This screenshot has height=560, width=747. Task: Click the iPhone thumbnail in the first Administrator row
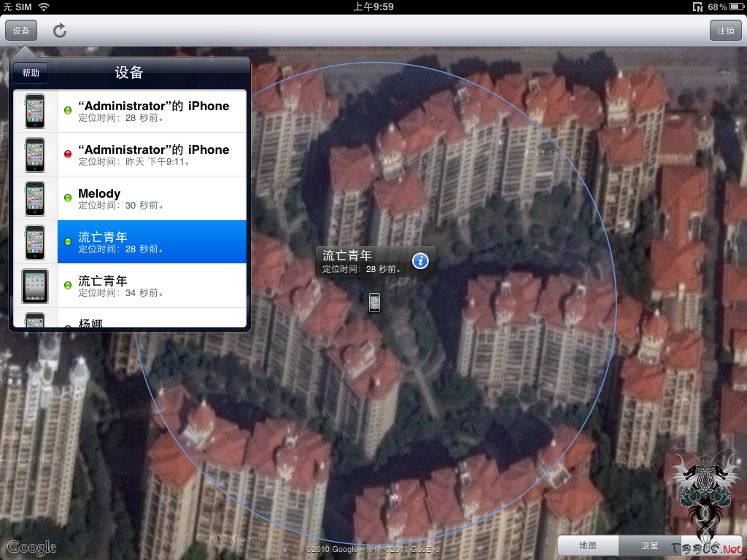(x=35, y=111)
